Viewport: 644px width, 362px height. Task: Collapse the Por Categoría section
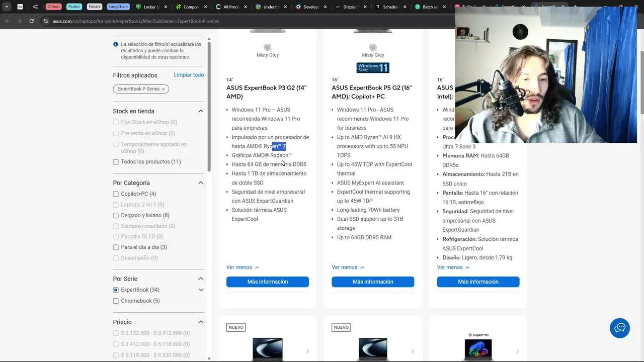coord(201,183)
